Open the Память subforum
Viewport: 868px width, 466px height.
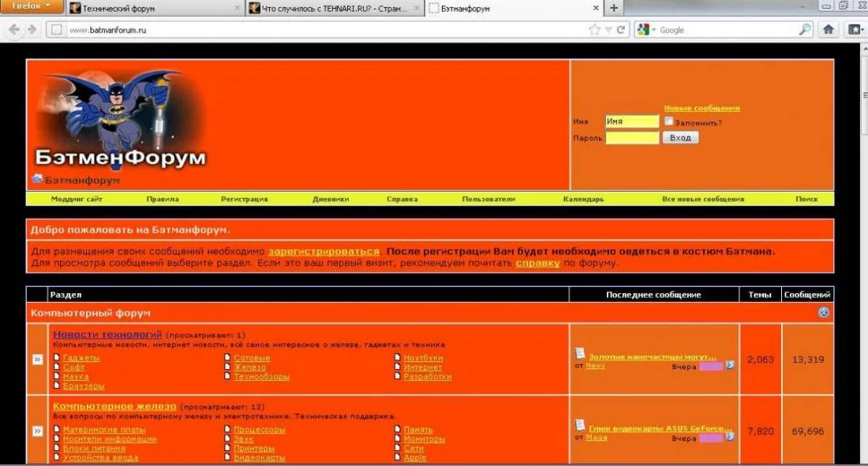(418, 430)
